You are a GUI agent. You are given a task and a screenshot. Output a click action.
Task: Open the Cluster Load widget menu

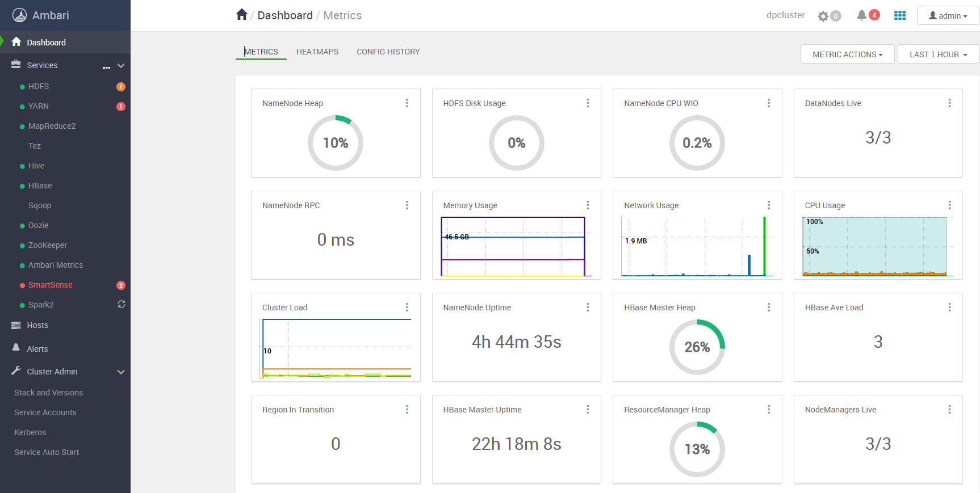pyautogui.click(x=407, y=307)
